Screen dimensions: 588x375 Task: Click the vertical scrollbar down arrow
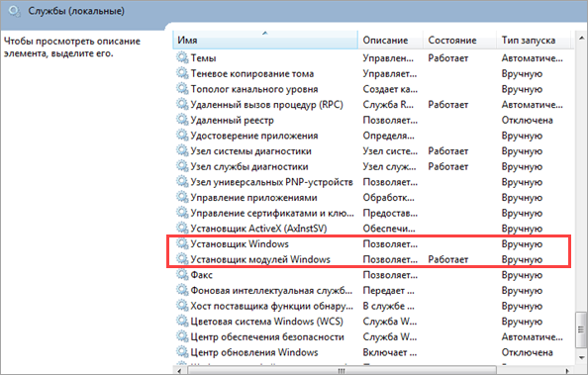coord(581,357)
